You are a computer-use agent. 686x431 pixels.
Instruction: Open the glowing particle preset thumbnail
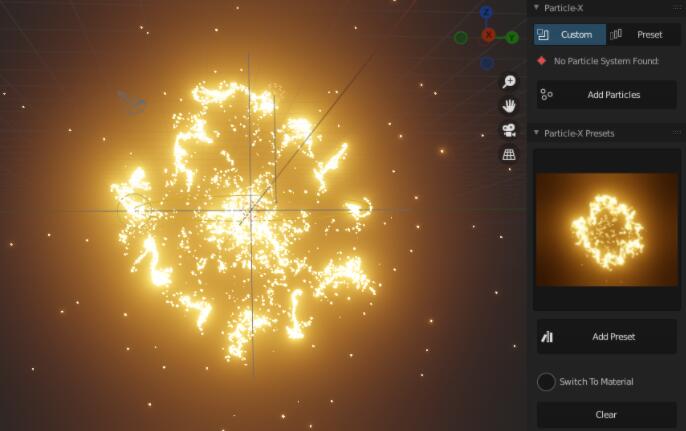tap(607, 230)
